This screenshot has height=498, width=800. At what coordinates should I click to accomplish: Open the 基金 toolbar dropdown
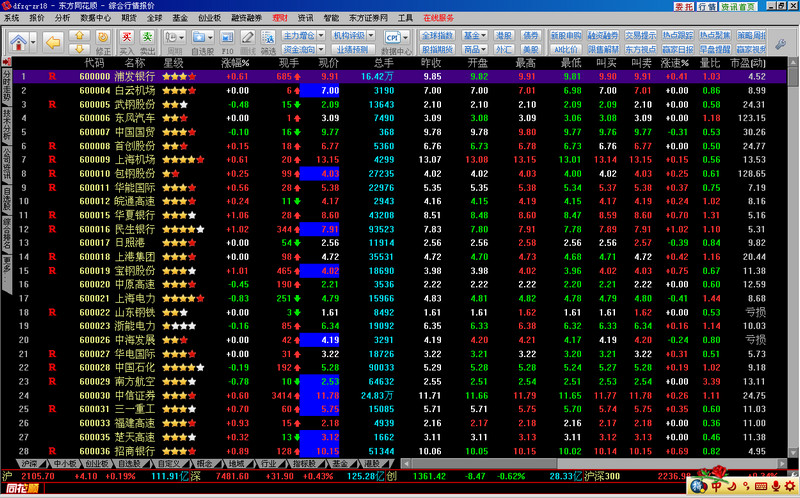[x=474, y=35]
